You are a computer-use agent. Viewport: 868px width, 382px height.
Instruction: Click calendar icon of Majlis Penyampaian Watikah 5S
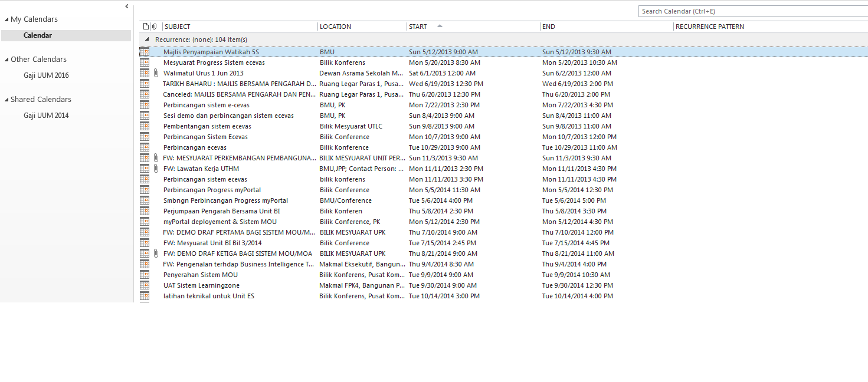pyautogui.click(x=145, y=52)
